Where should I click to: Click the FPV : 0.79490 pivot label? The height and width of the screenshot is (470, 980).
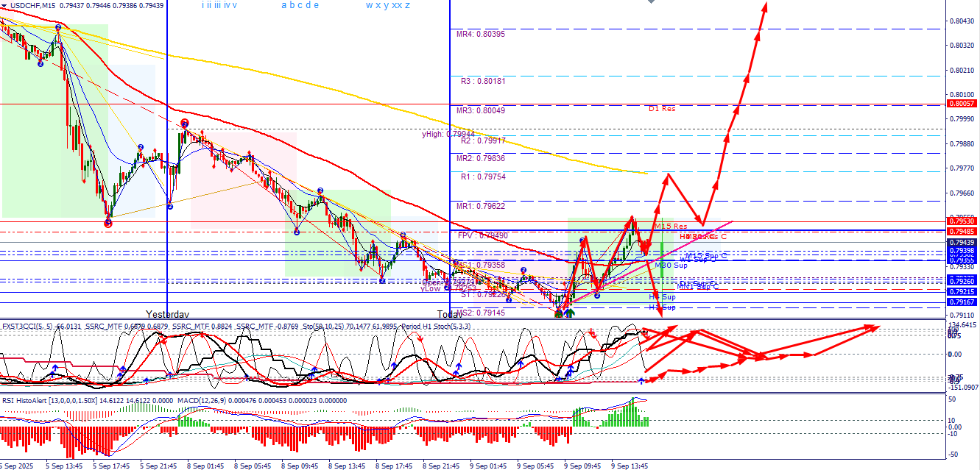point(482,235)
